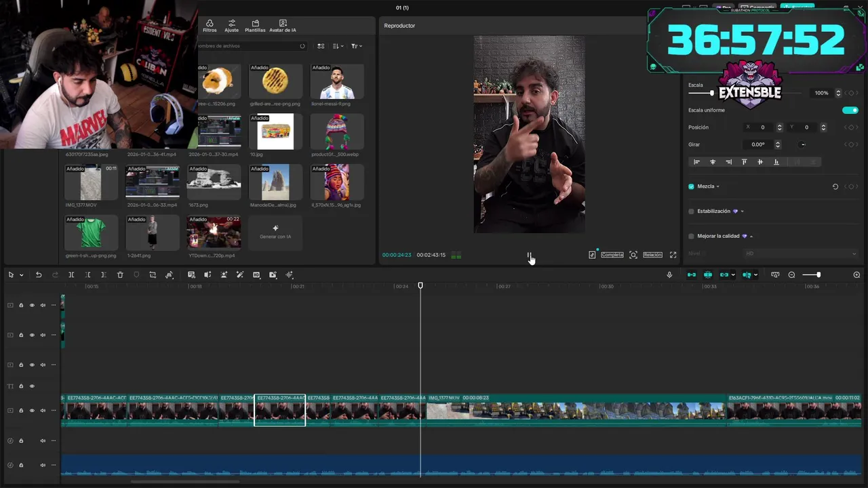Toggle auto snapping in timeline
Viewport: 868px width, 488px height.
click(708, 274)
